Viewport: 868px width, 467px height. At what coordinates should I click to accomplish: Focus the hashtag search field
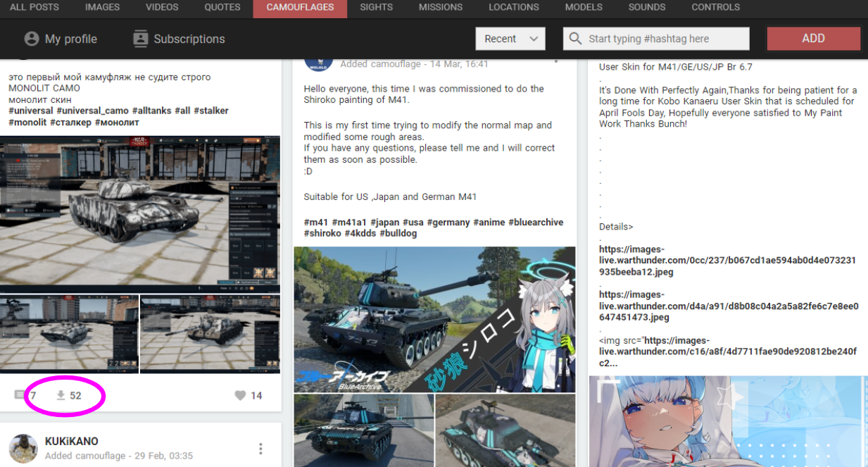click(x=656, y=39)
